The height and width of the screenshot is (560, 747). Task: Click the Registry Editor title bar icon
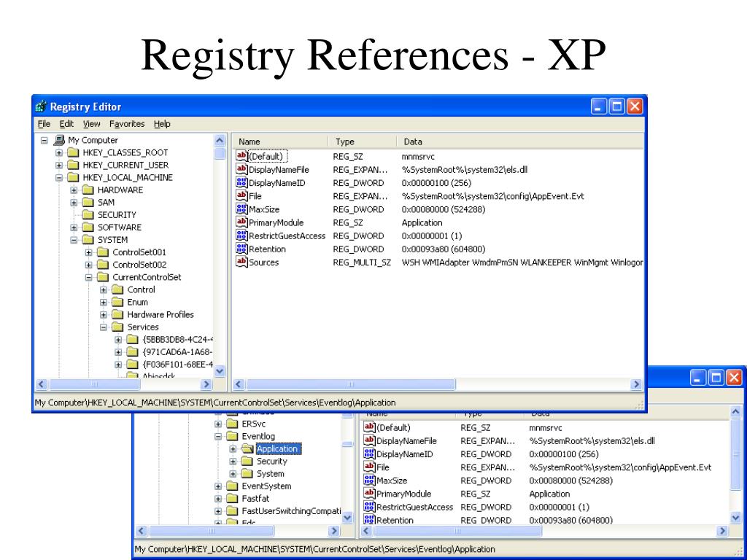coord(42,106)
